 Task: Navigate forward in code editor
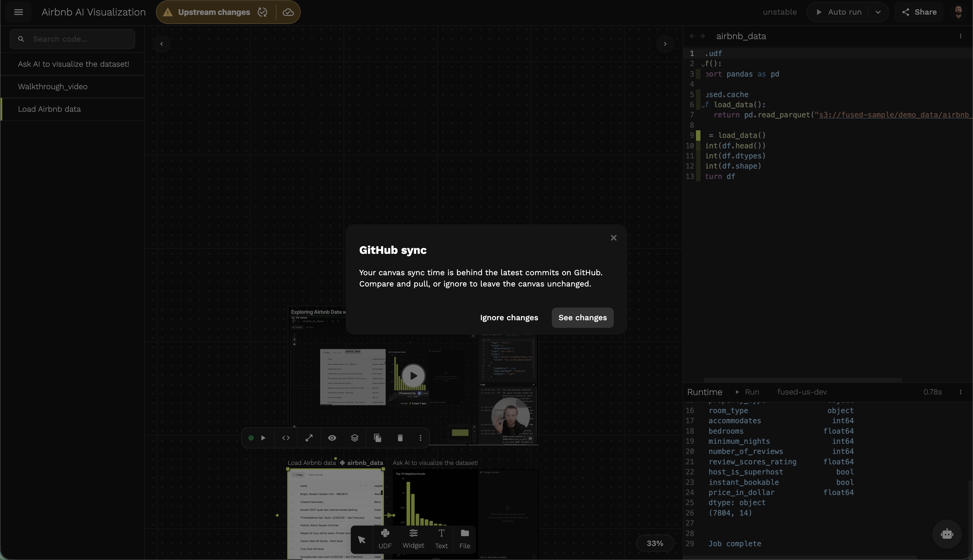(x=702, y=36)
